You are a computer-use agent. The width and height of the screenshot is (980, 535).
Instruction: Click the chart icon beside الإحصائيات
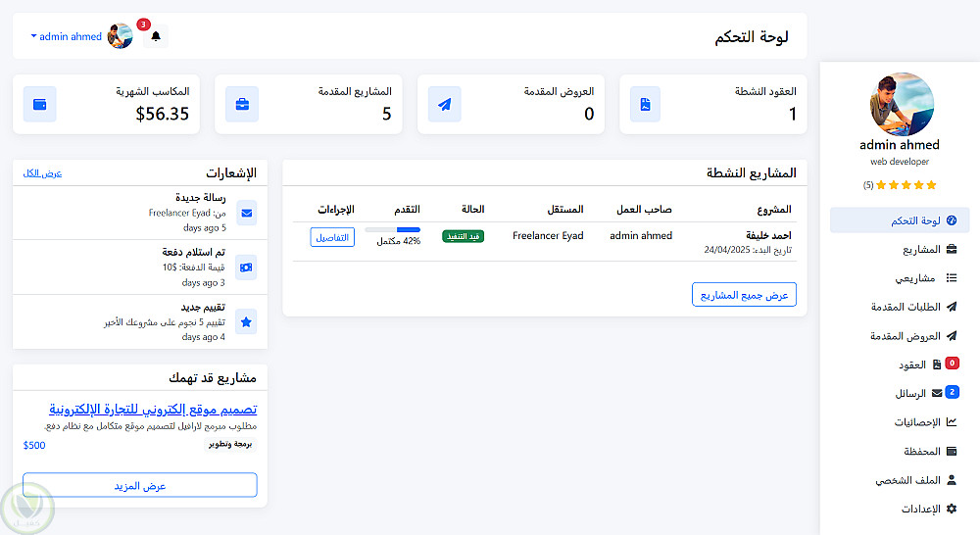(952, 422)
